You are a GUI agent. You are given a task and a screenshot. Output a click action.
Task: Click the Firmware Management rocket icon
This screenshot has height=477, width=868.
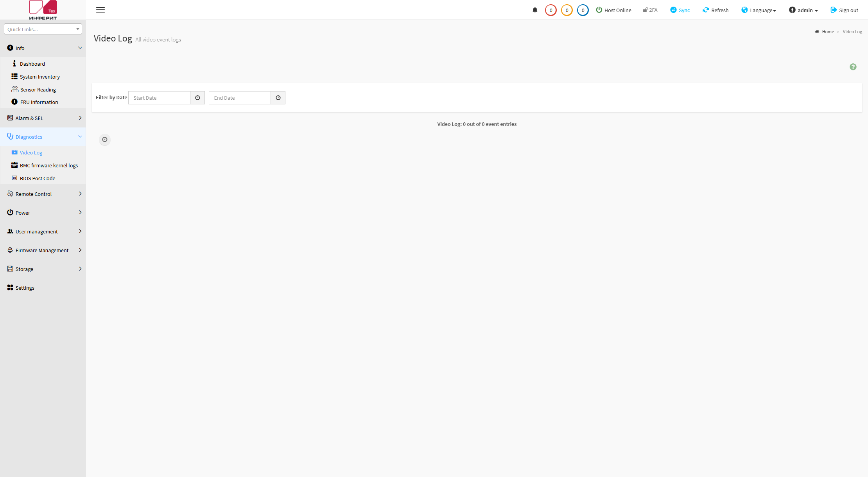tap(10, 250)
